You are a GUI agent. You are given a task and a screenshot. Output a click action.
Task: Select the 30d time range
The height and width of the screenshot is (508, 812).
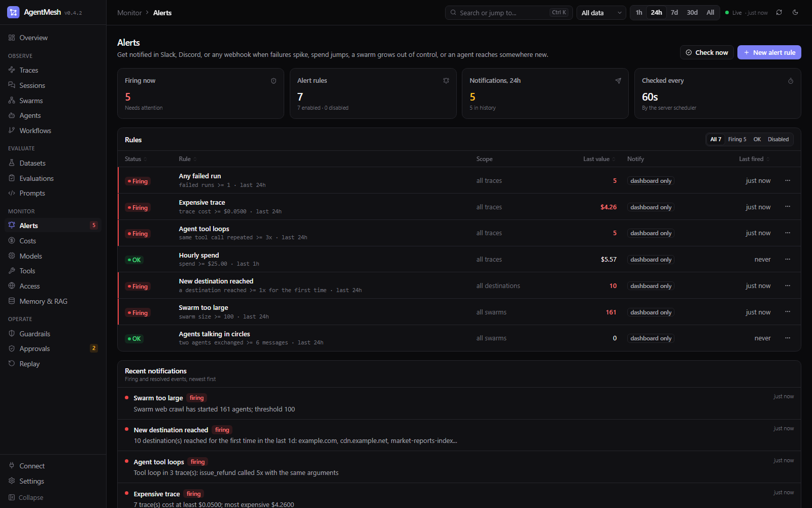(692, 13)
